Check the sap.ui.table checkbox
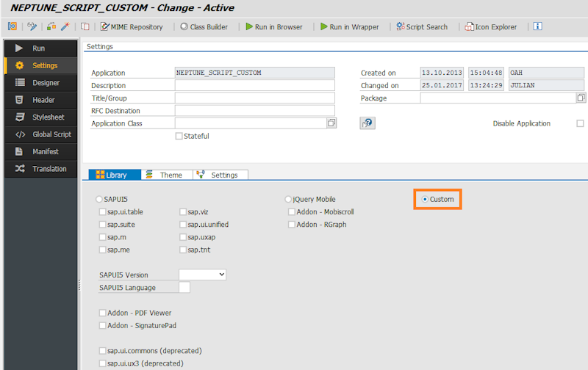The height and width of the screenshot is (370, 588). point(102,212)
